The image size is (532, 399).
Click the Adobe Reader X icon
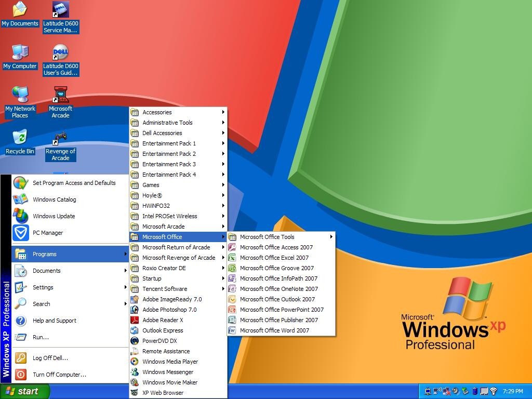tap(135, 320)
